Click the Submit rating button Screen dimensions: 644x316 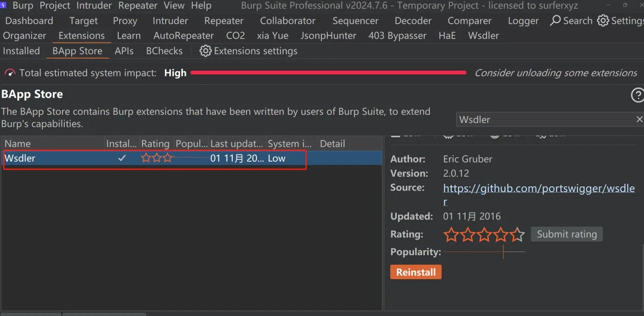567,234
